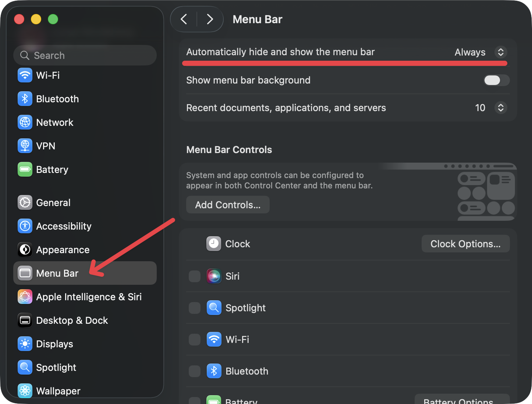
Task: Click the Appearance icon in sidebar
Action: click(25, 250)
